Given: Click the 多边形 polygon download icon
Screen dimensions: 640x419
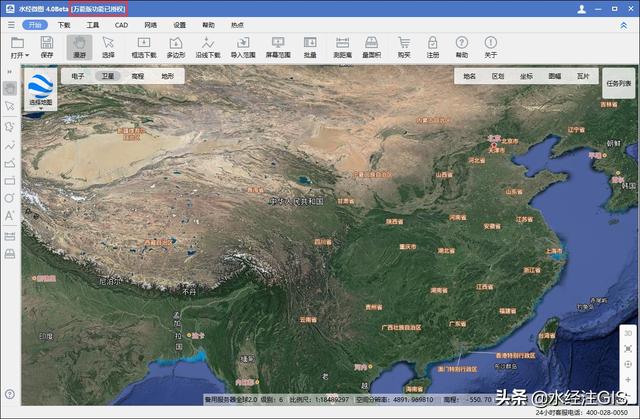Looking at the screenshot, I should (176, 47).
